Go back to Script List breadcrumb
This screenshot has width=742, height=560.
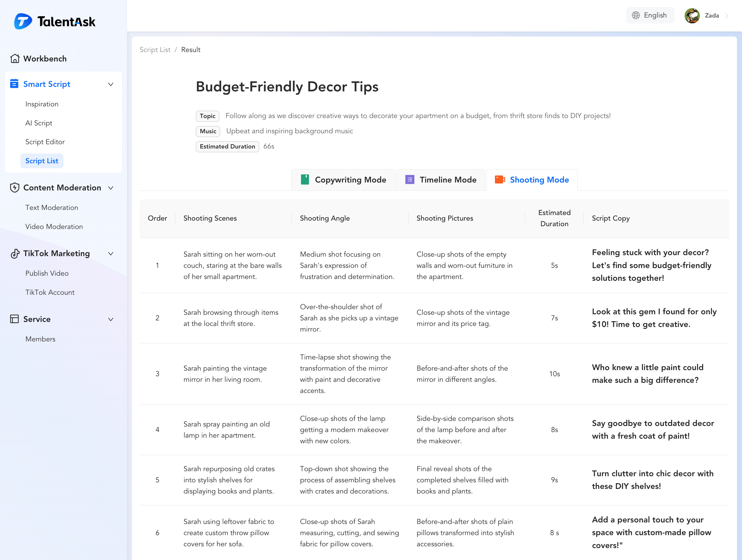pyautogui.click(x=155, y=50)
